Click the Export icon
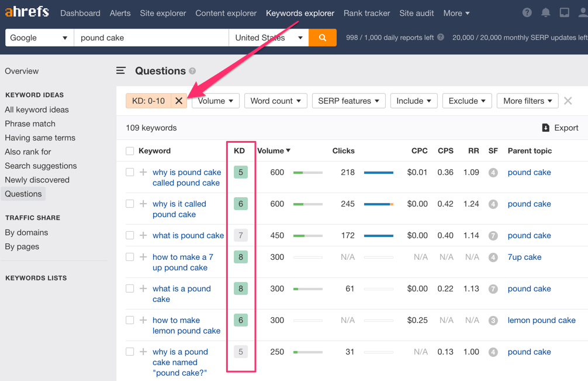The height and width of the screenshot is (381, 588). coord(545,127)
